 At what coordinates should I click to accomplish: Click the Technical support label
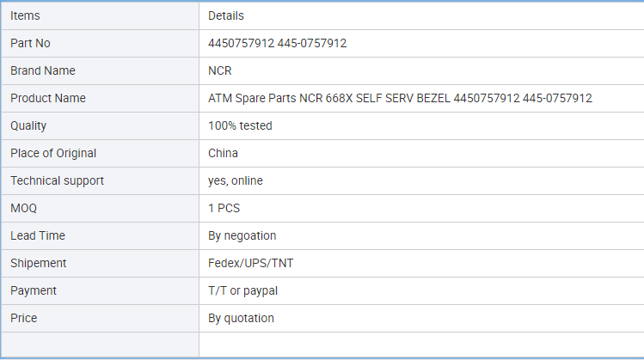pyautogui.click(x=57, y=180)
